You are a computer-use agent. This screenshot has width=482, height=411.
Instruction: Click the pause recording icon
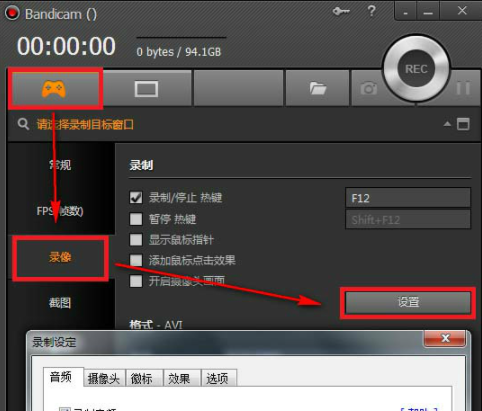(x=463, y=88)
